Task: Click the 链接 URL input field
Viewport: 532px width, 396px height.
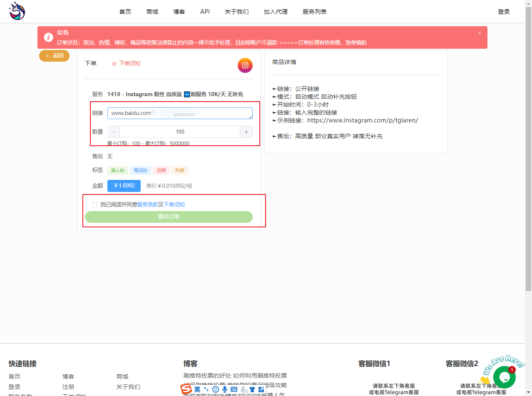Action: (180, 113)
